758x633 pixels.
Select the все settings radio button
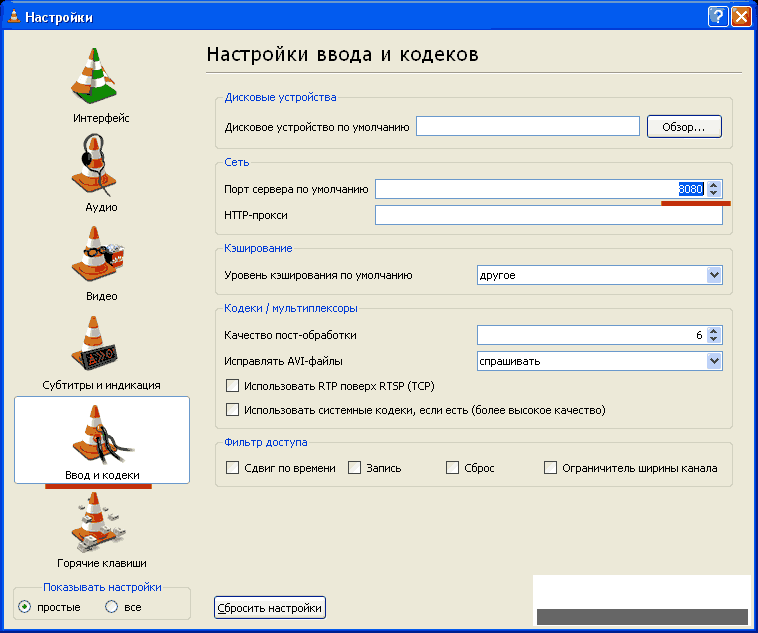[111, 606]
